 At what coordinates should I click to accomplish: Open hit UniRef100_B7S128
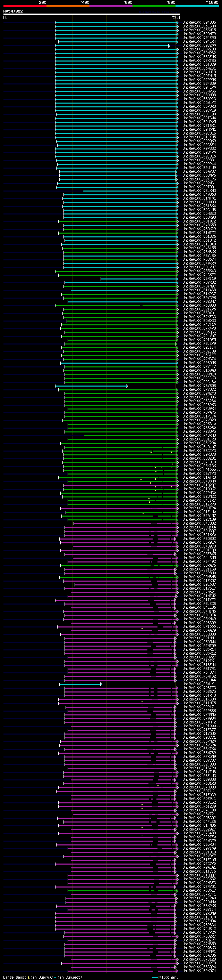point(199,959)
